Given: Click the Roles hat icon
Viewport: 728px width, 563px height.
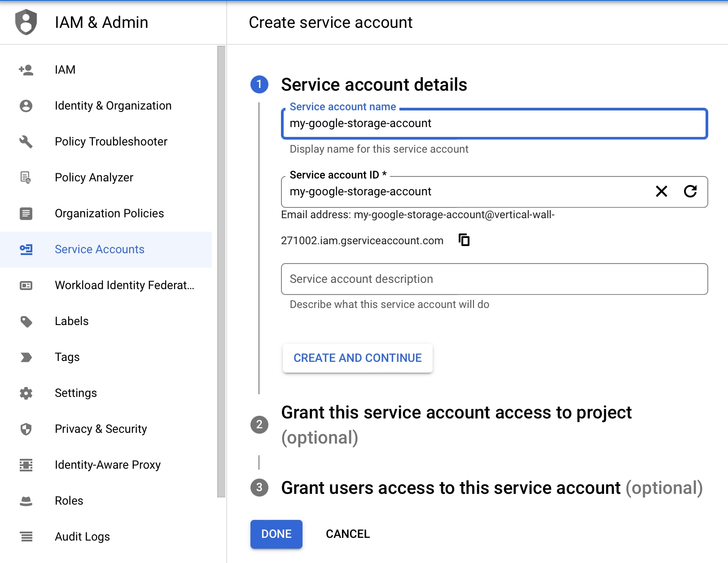Looking at the screenshot, I should [26, 501].
